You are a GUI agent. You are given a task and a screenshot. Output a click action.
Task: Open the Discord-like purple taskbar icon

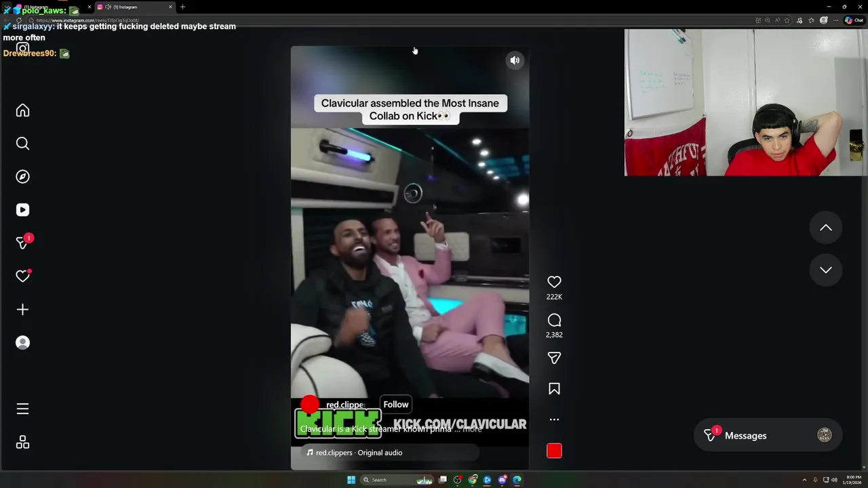pos(502,480)
